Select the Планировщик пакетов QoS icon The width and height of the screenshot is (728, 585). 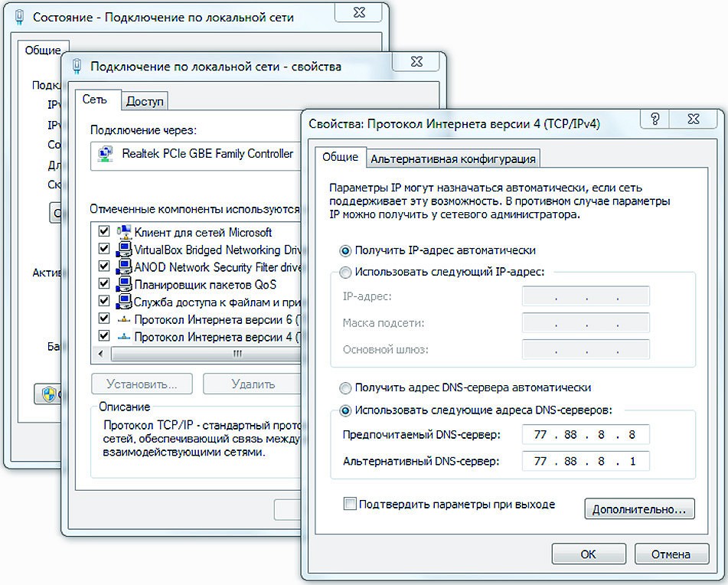pos(123,284)
